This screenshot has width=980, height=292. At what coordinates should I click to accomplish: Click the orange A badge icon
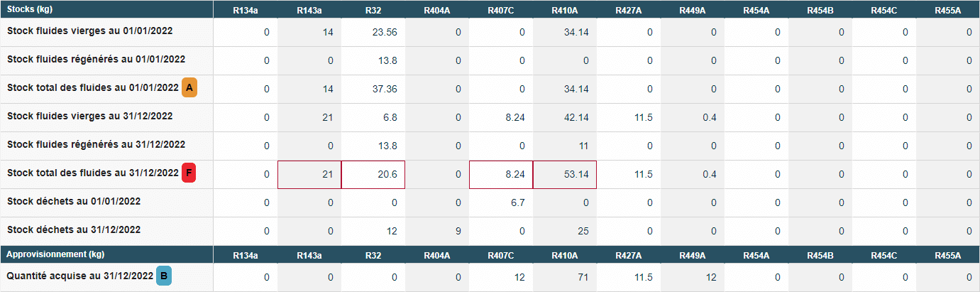[189, 88]
